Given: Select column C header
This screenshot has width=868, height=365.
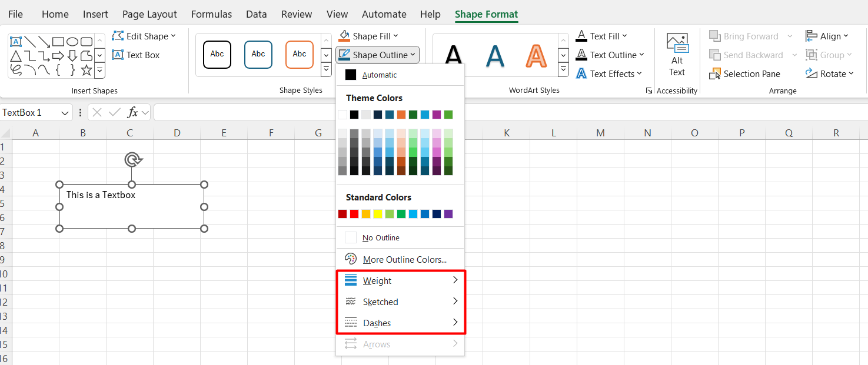Looking at the screenshot, I should click(130, 133).
